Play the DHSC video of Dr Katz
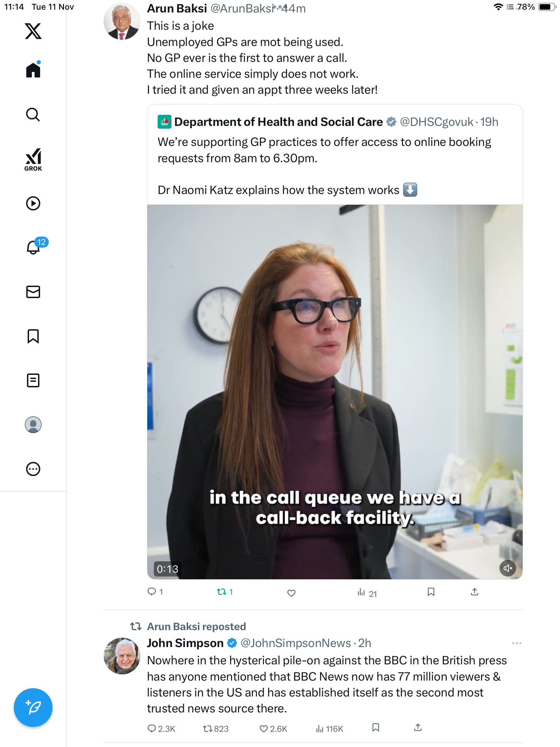560x747 pixels. click(x=335, y=391)
